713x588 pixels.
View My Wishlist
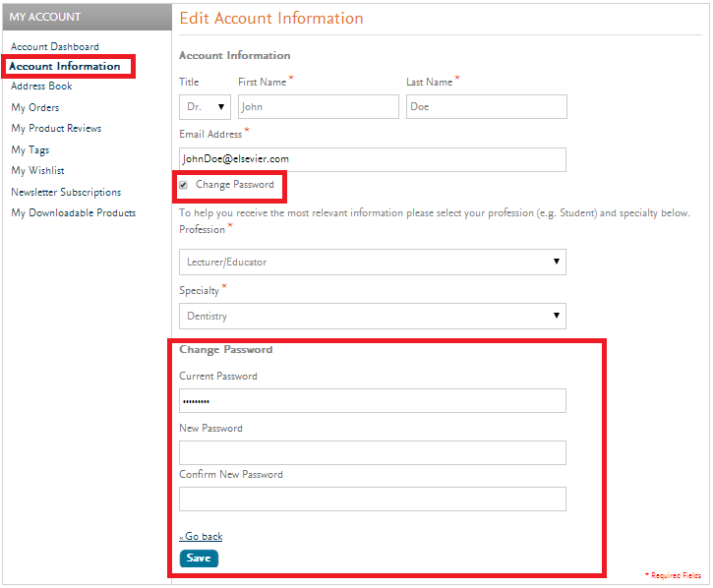[38, 170]
